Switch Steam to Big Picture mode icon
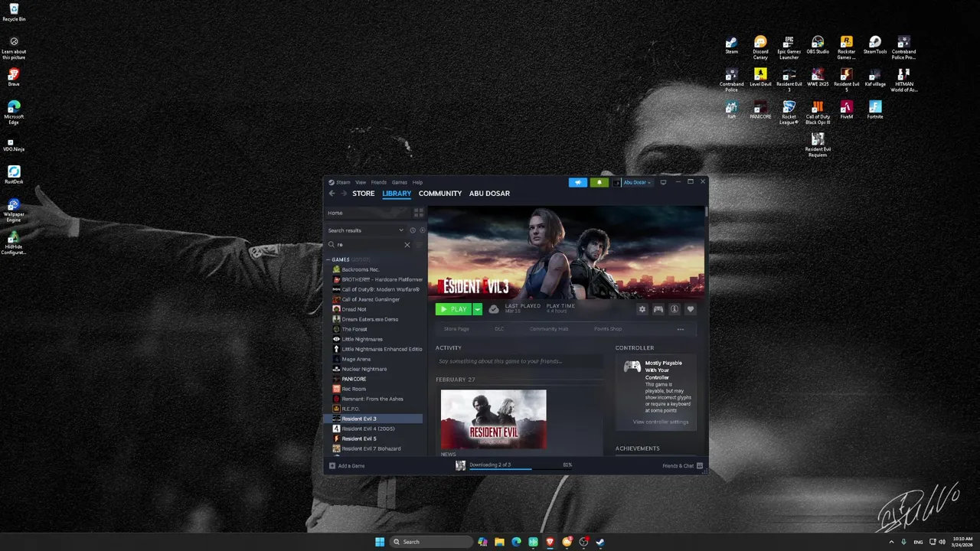 point(663,182)
